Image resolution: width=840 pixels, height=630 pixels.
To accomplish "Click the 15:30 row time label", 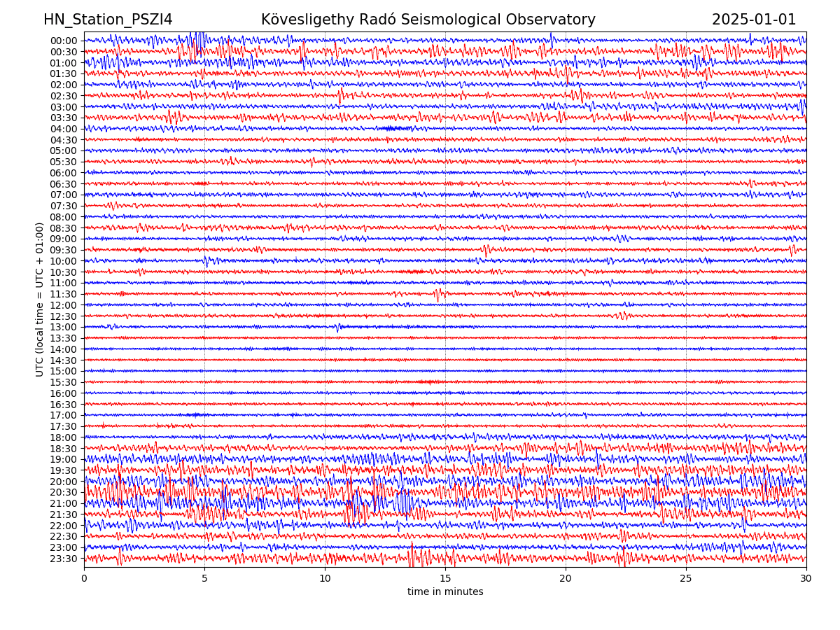I will click(64, 382).
